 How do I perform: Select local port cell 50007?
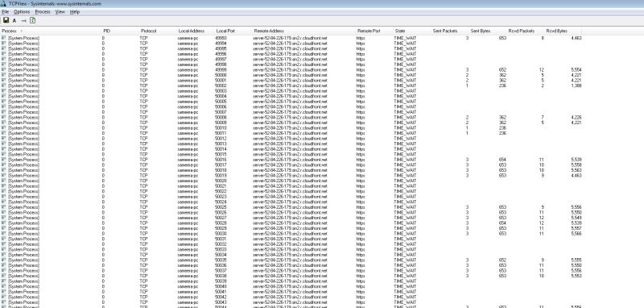click(221, 112)
